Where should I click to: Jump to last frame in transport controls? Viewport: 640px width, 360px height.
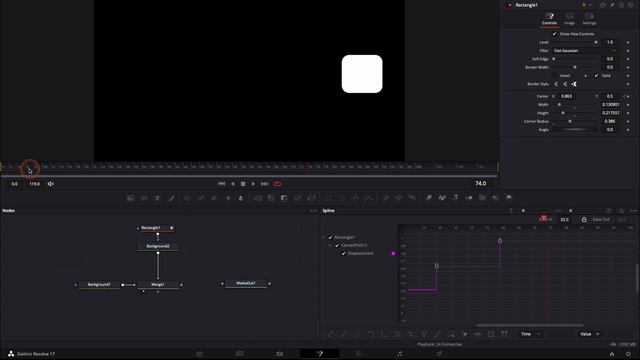[264, 184]
